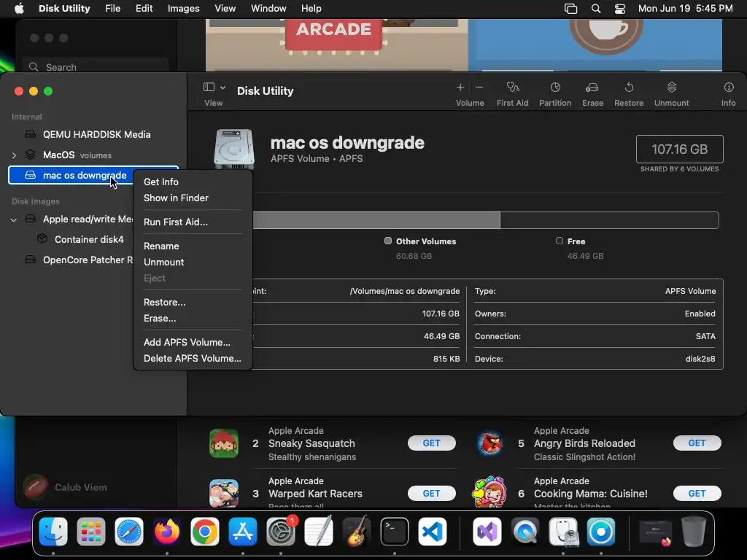This screenshot has height=560, width=747.
Task: Choose Add APFS Volume... entry
Action: [x=187, y=343]
